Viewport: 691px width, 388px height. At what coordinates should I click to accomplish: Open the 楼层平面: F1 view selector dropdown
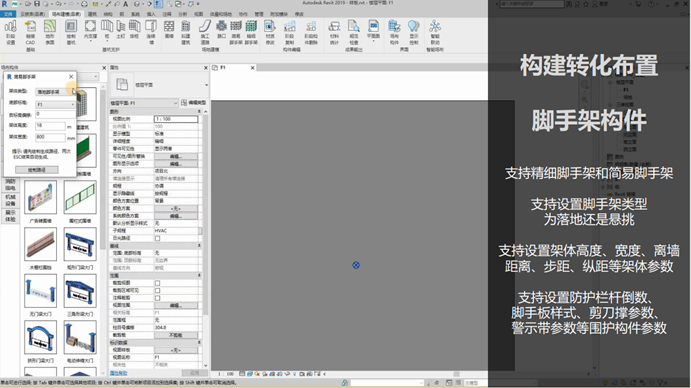[144, 103]
